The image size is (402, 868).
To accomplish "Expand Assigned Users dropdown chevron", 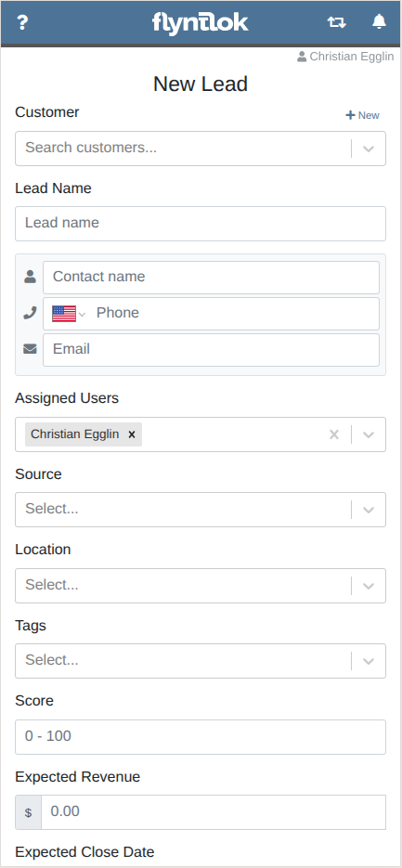I will (369, 434).
